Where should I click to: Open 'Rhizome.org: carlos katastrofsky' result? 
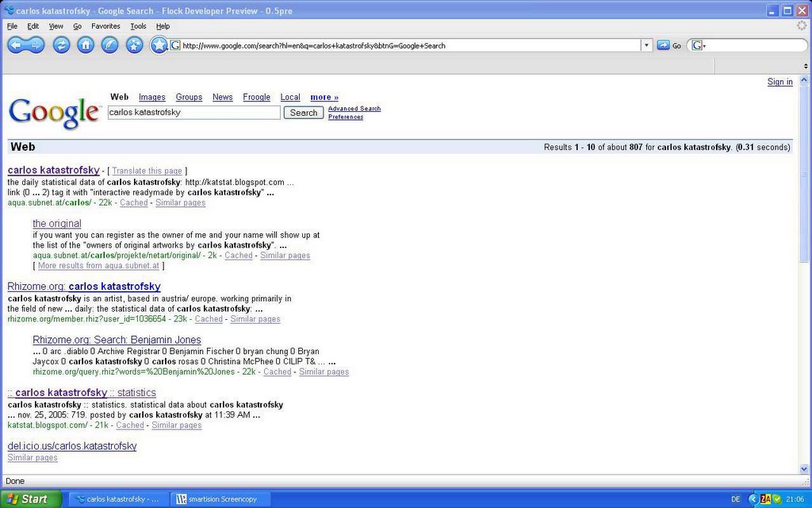[84, 286]
